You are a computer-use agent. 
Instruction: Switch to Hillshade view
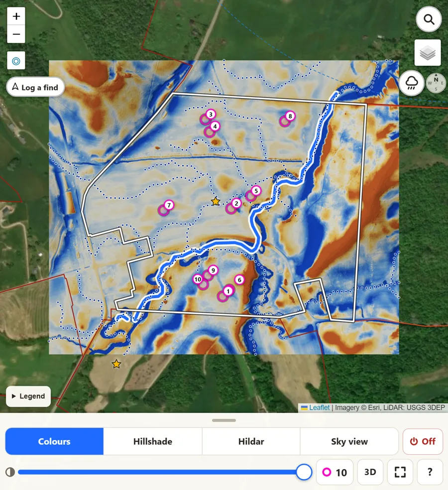tap(153, 441)
